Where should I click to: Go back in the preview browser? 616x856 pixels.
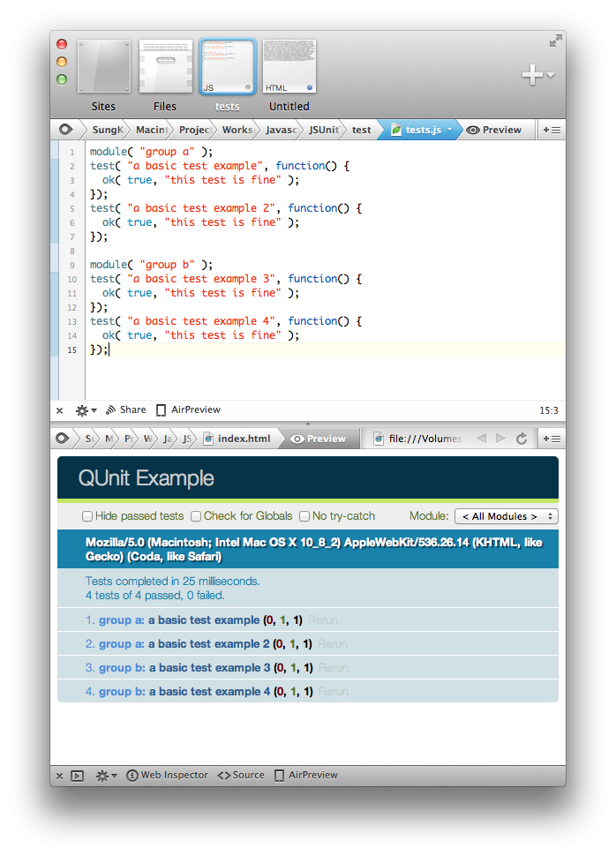pyautogui.click(x=481, y=439)
